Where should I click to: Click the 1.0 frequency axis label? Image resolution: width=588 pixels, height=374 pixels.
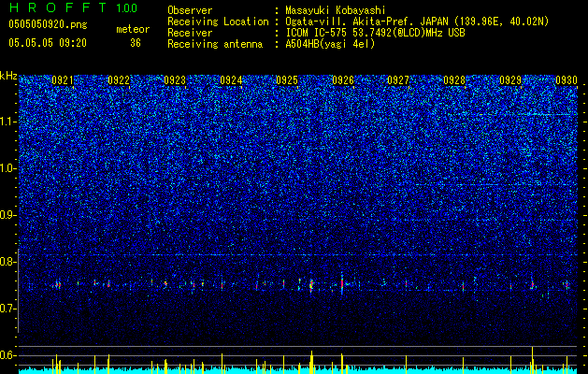(x=8, y=168)
